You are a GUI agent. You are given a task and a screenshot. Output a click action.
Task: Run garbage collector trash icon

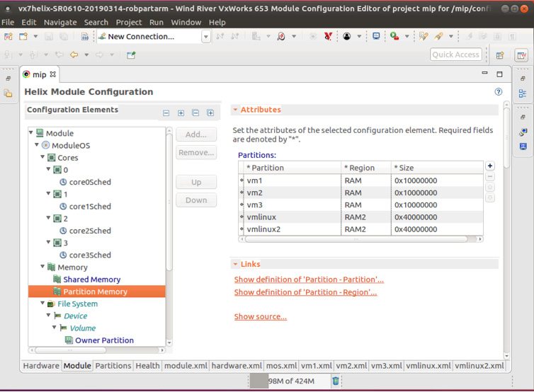[336, 381]
